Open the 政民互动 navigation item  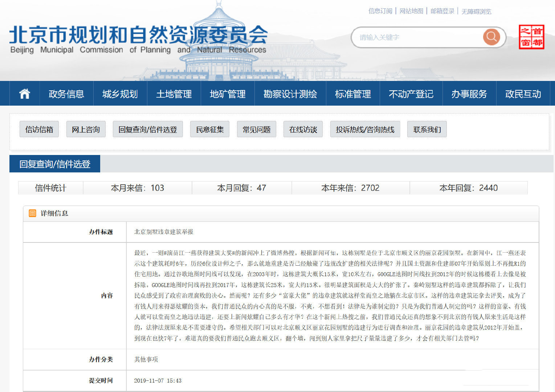[x=523, y=94]
